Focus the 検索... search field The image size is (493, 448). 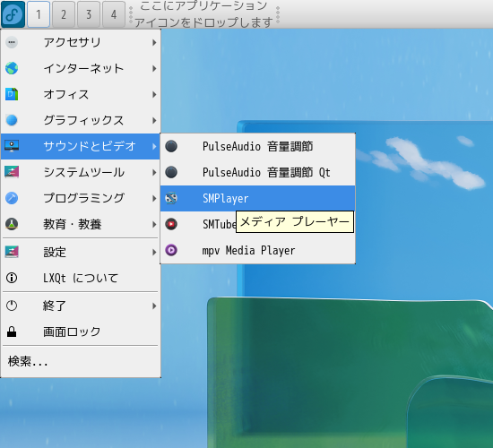pos(81,362)
